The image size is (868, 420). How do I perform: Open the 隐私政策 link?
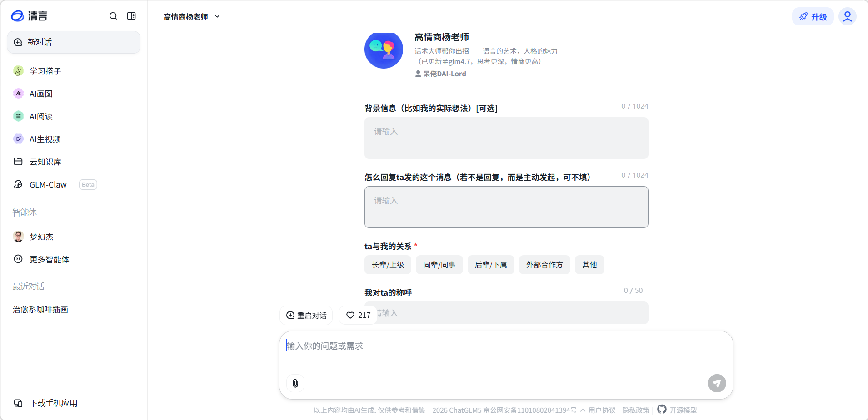pyautogui.click(x=636, y=410)
